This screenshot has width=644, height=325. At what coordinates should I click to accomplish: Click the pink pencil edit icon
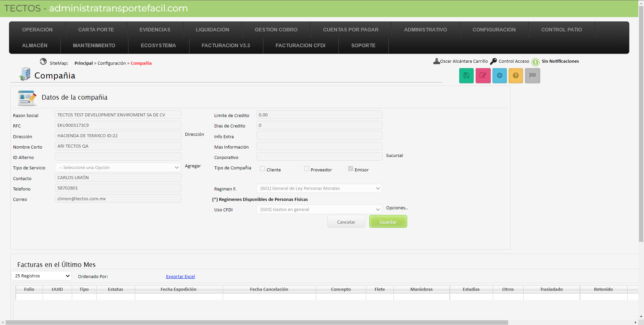tap(483, 75)
